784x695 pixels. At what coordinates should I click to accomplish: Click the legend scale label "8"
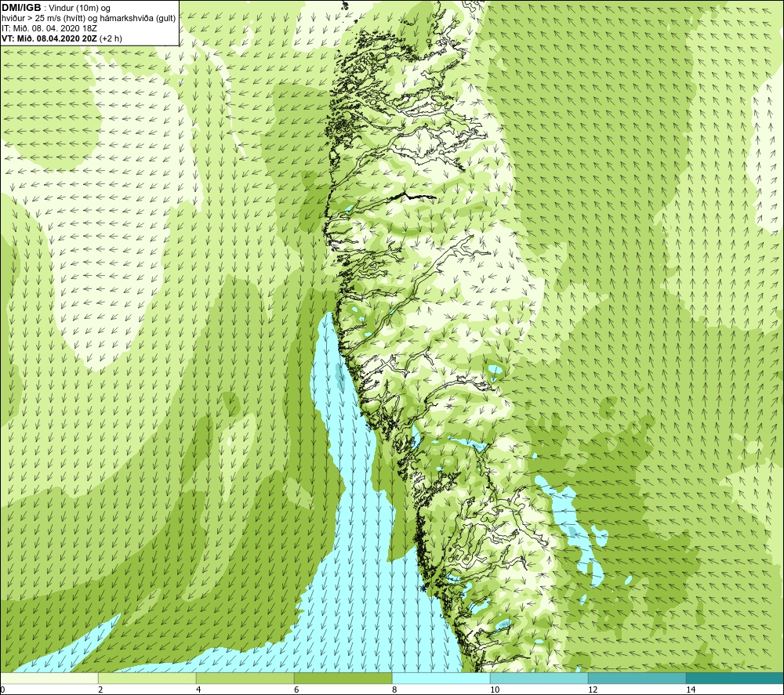[x=394, y=690]
